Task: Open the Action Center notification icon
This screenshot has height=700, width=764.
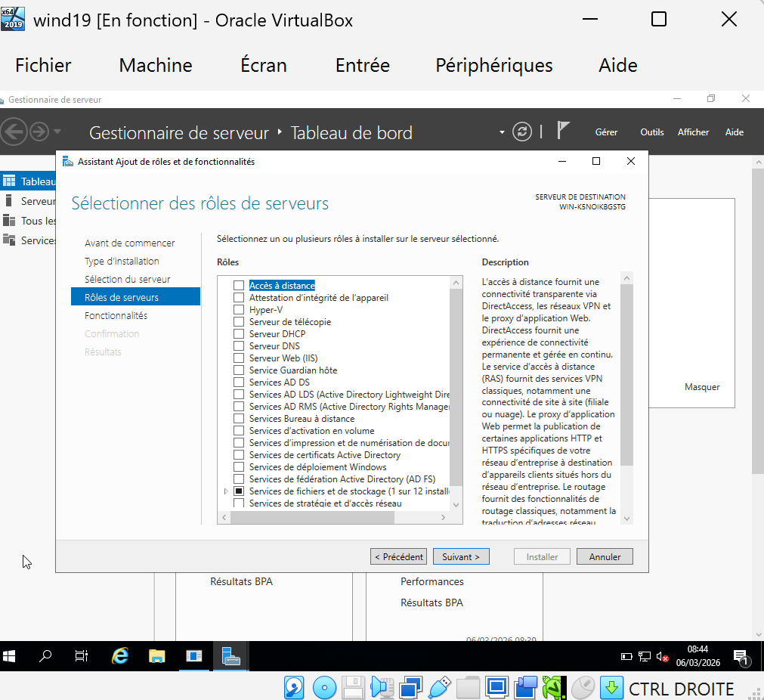Action: coord(741,657)
